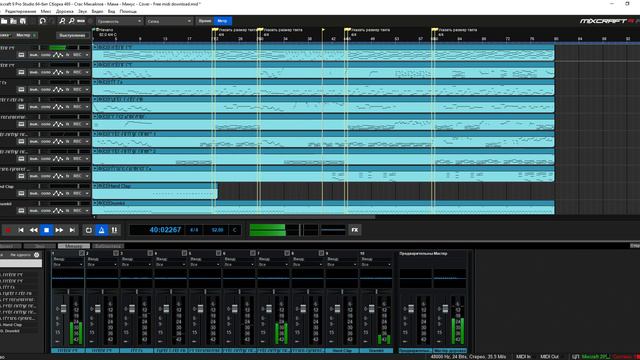The image size is (640, 360).
Task: Toggle mixer channel 1 checkbox
Action: [81, 253]
